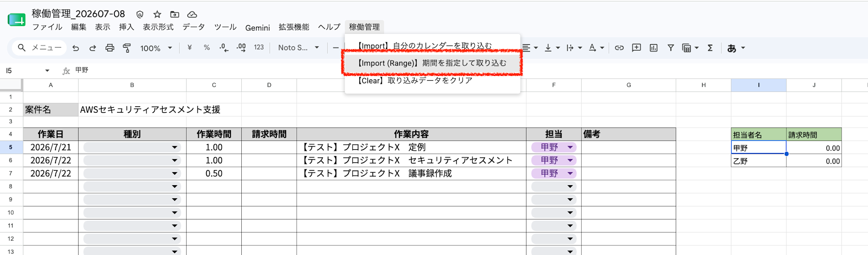This screenshot has width=868, height=255.
Task: Click the Google Sheets home icon
Action: click(x=16, y=20)
